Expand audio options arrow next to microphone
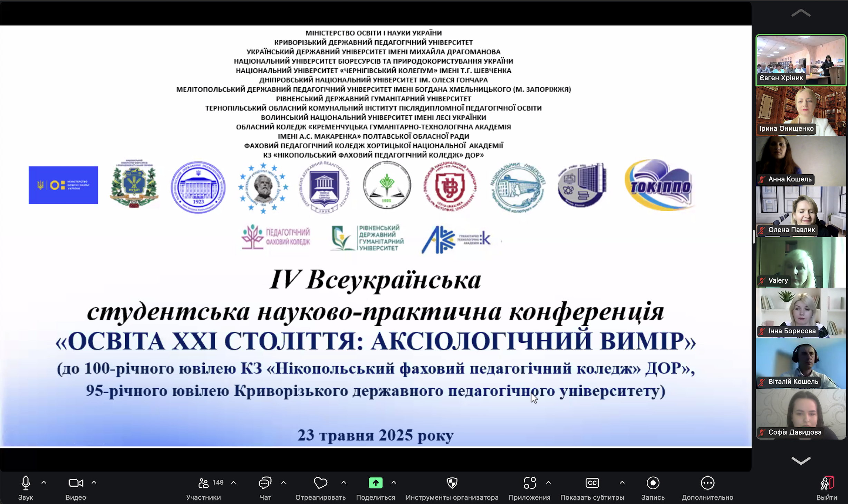848x504 pixels. pyautogui.click(x=44, y=482)
